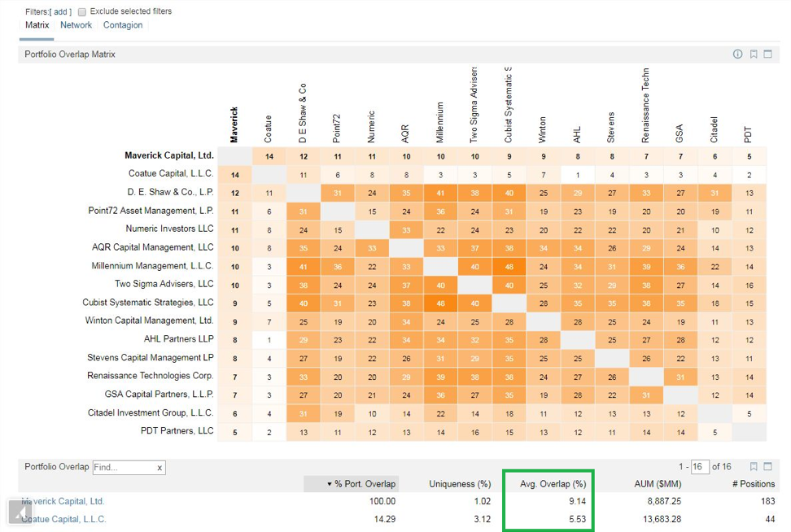Select Millennium Management, L.L.C. row label
791x532 pixels.
(x=152, y=266)
